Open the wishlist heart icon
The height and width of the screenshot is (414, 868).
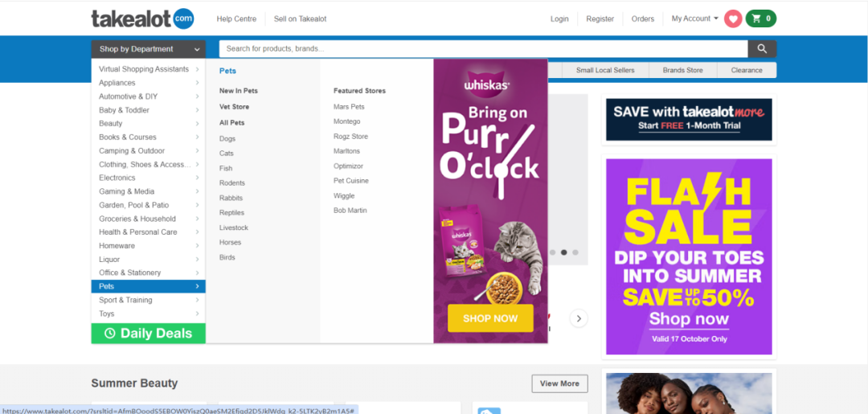pyautogui.click(x=733, y=18)
